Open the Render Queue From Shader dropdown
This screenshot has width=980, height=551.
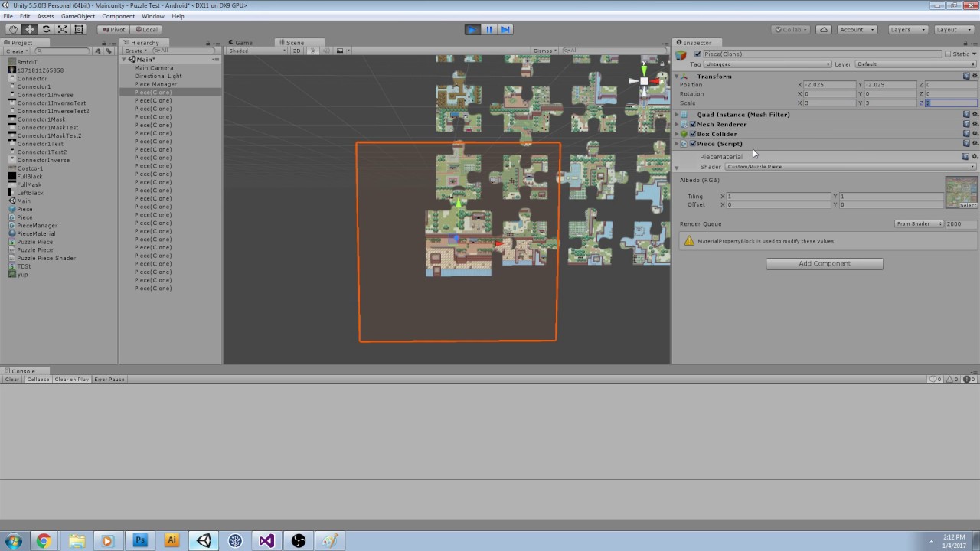pyautogui.click(x=918, y=224)
